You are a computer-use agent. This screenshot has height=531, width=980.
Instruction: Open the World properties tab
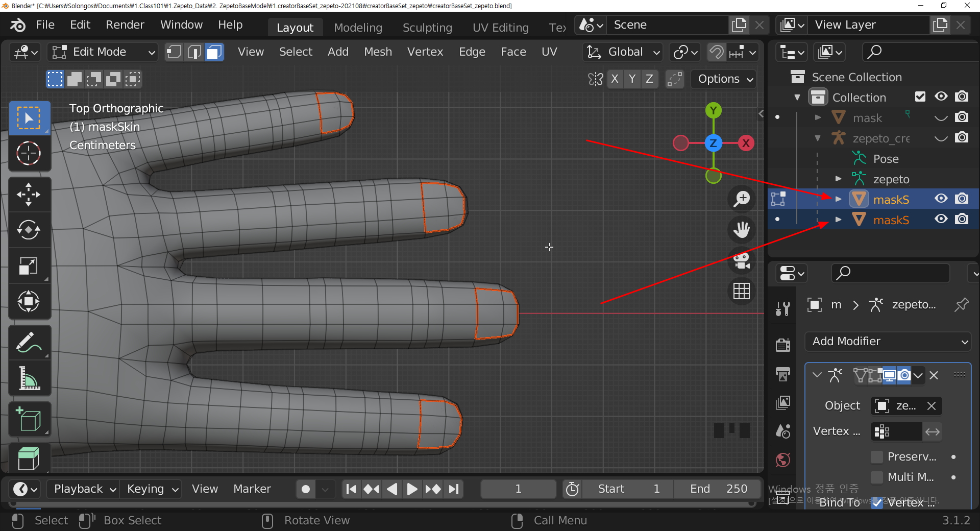tap(783, 460)
